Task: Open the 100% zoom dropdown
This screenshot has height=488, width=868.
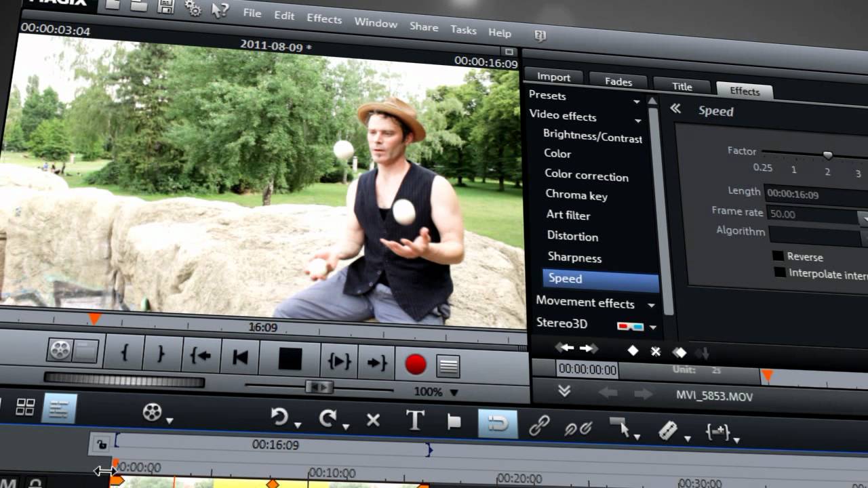Action: coord(454,392)
